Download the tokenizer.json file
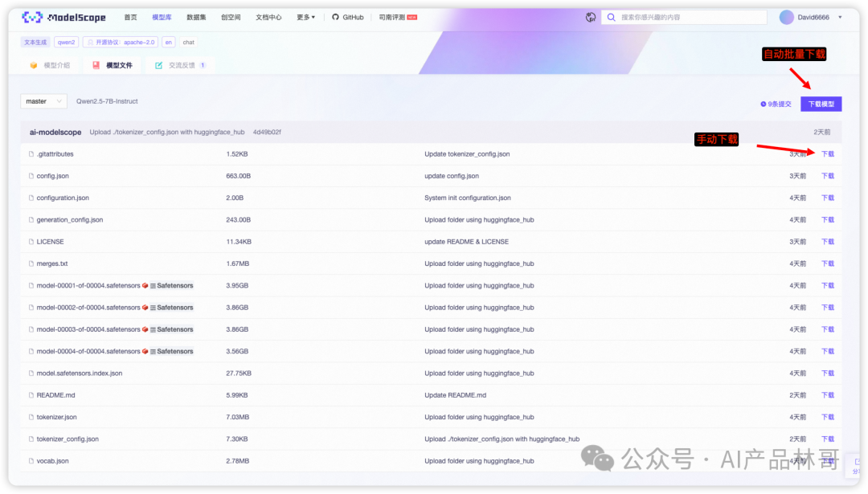Screen dimensions: 868x494 pos(828,417)
